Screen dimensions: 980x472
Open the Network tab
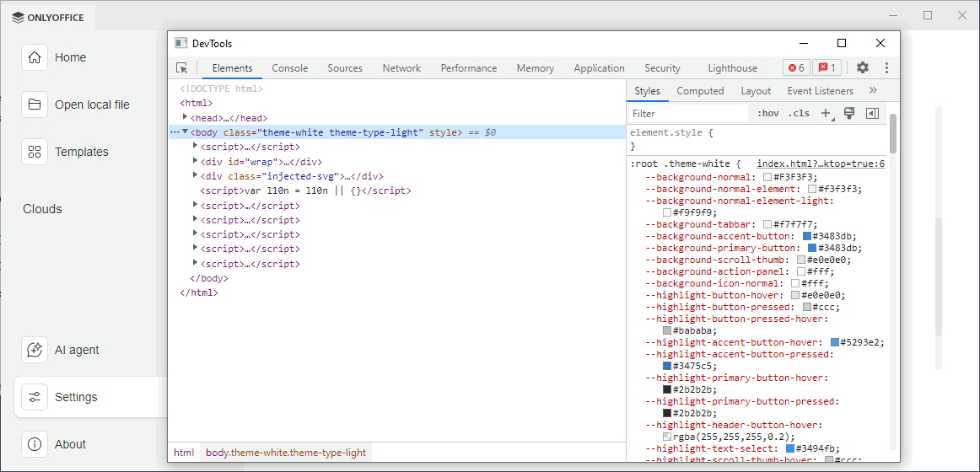tap(402, 68)
